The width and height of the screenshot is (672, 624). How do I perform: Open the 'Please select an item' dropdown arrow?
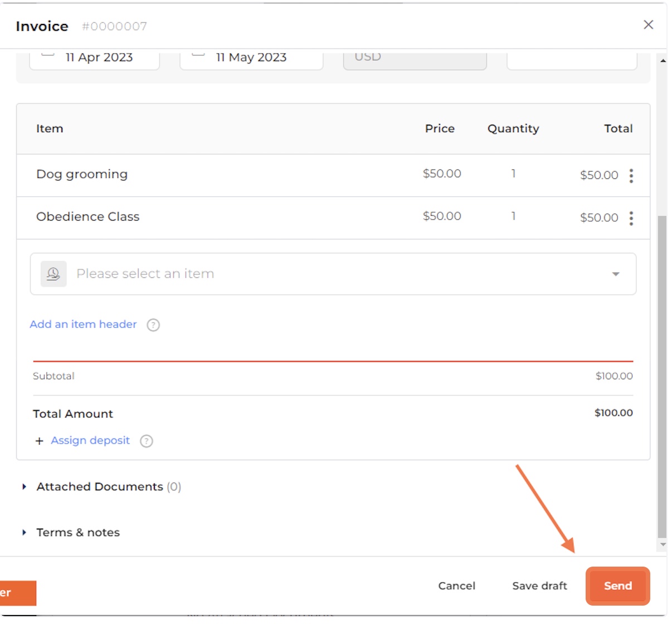tap(615, 274)
